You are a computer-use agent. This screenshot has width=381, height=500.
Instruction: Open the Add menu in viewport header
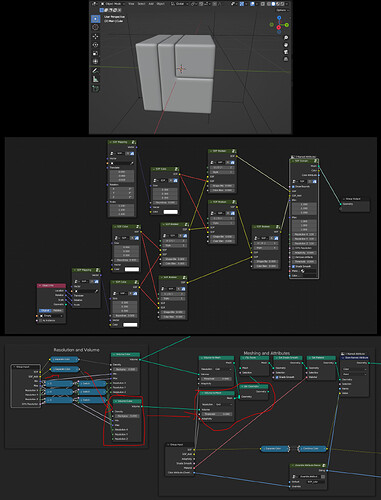click(x=151, y=4)
